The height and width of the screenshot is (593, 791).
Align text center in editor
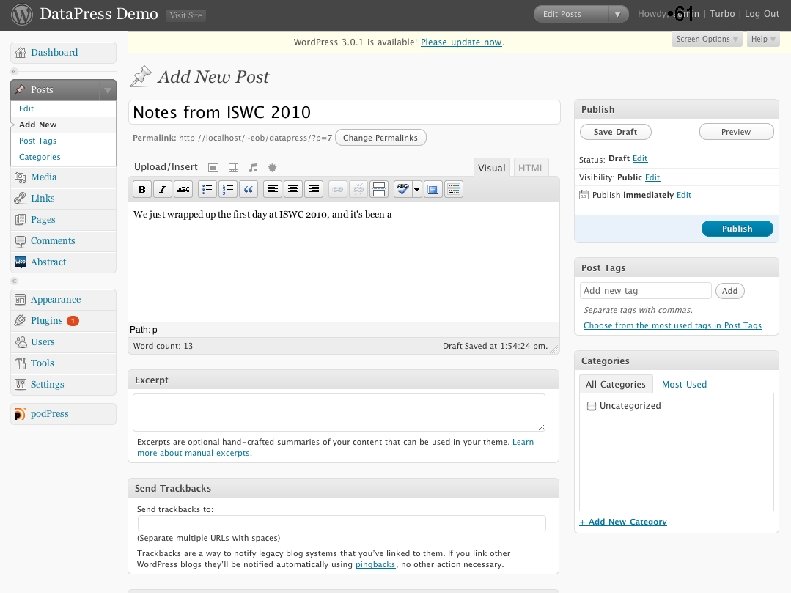(x=293, y=189)
